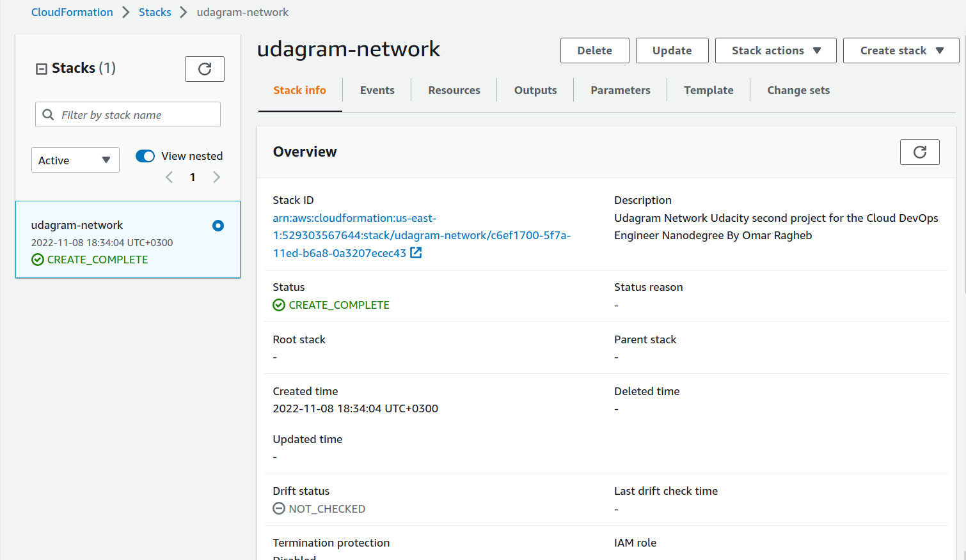Click the Updated time label
Image resolution: width=966 pixels, height=560 pixels.
(307, 439)
